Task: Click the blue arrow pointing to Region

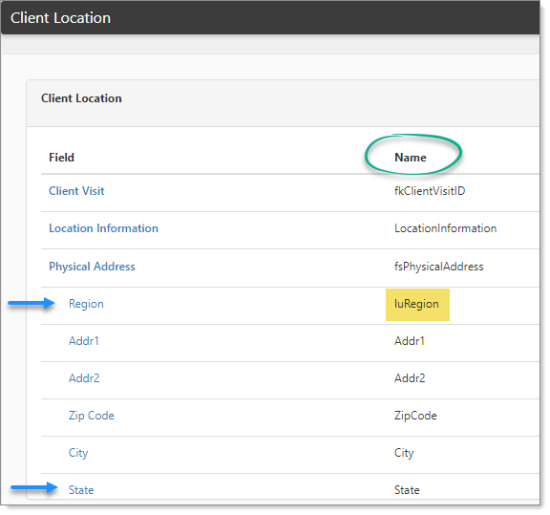Action: (x=32, y=303)
